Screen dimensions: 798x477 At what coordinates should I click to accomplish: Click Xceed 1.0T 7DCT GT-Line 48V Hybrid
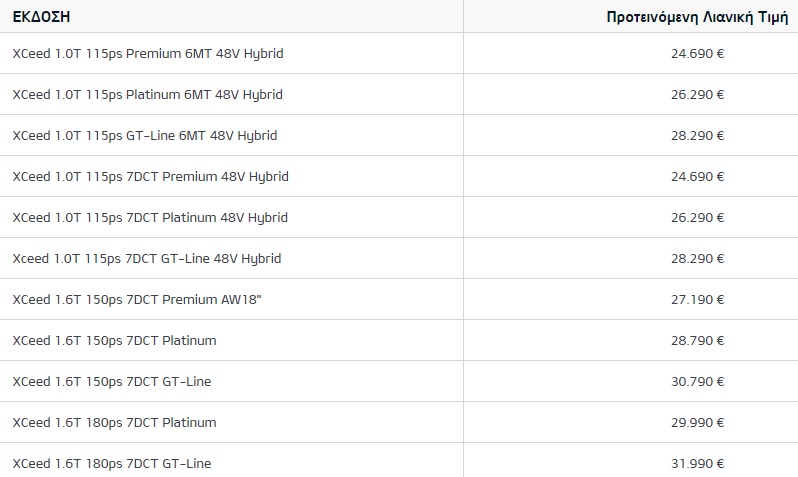coord(146,258)
